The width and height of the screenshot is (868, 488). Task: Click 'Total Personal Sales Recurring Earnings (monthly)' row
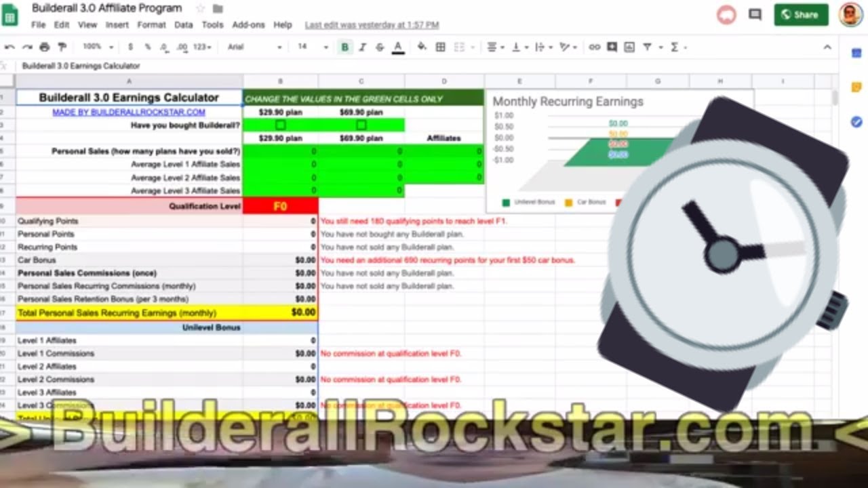tap(167, 312)
